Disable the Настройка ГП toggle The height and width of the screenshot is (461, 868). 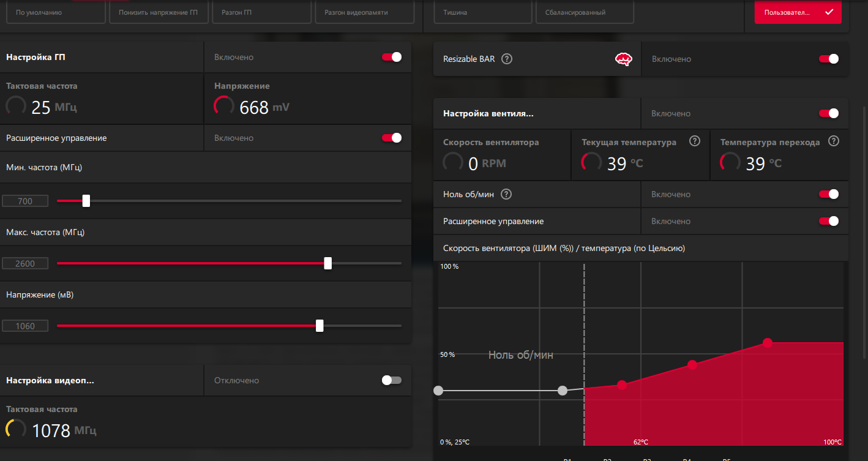tap(392, 57)
